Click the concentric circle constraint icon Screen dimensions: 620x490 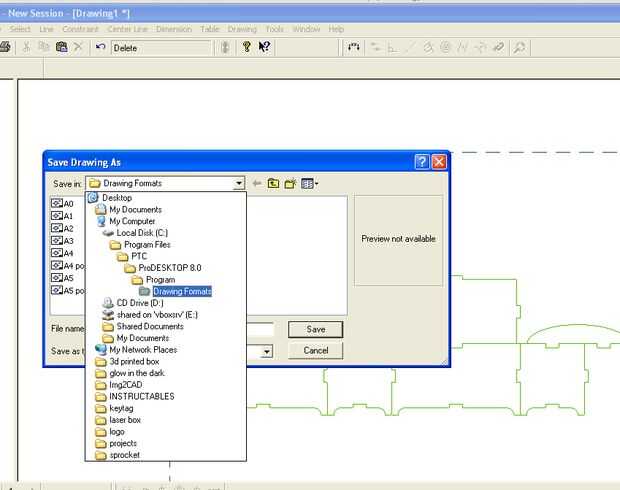(x=446, y=48)
